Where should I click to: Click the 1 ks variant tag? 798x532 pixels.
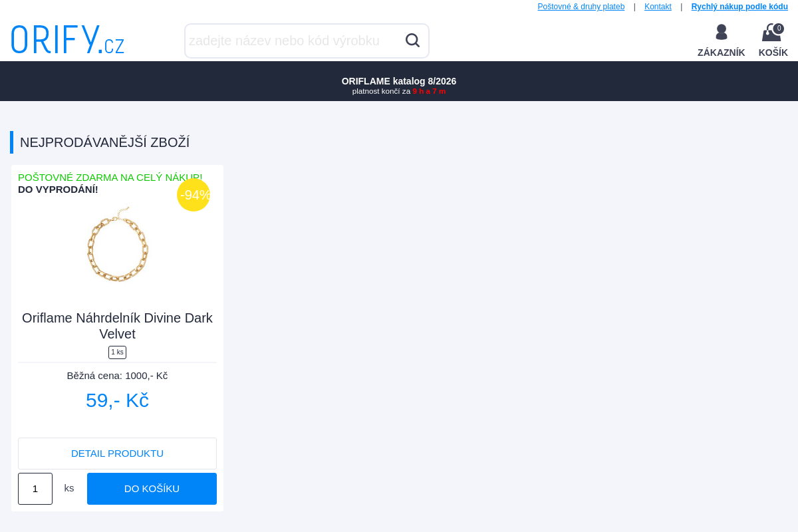tap(117, 352)
